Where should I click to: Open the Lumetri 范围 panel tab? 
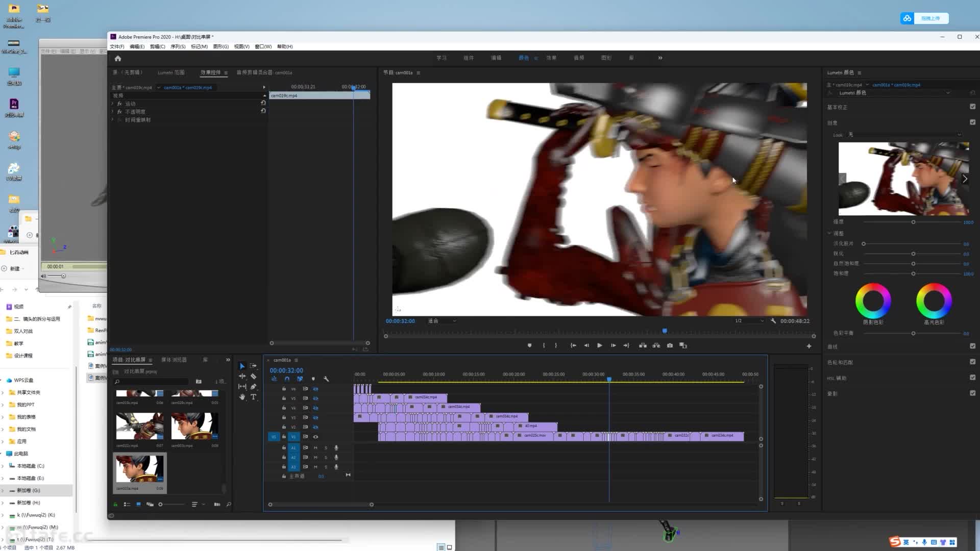(x=171, y=72)
